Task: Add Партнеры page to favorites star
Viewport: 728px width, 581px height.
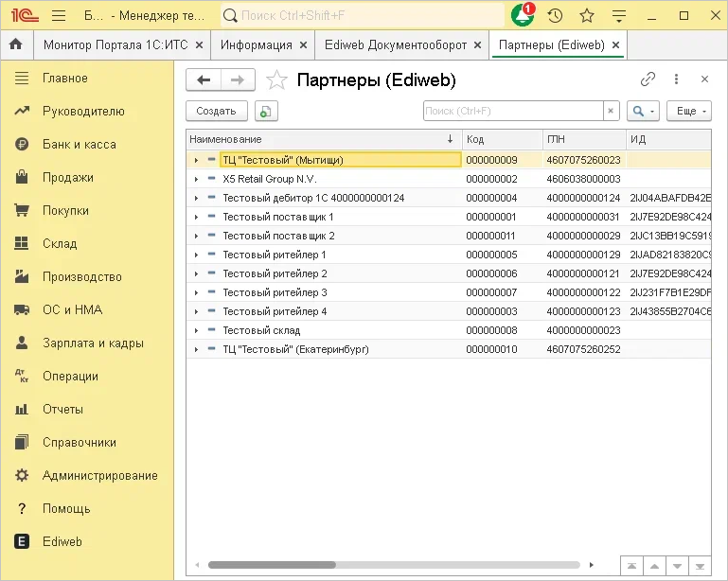Action: point(275,80)
